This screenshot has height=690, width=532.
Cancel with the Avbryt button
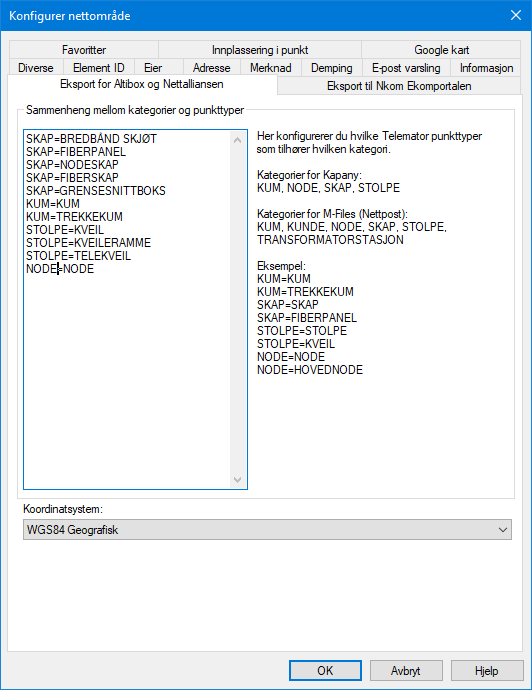pyautogui.click(x=406, y=670)
